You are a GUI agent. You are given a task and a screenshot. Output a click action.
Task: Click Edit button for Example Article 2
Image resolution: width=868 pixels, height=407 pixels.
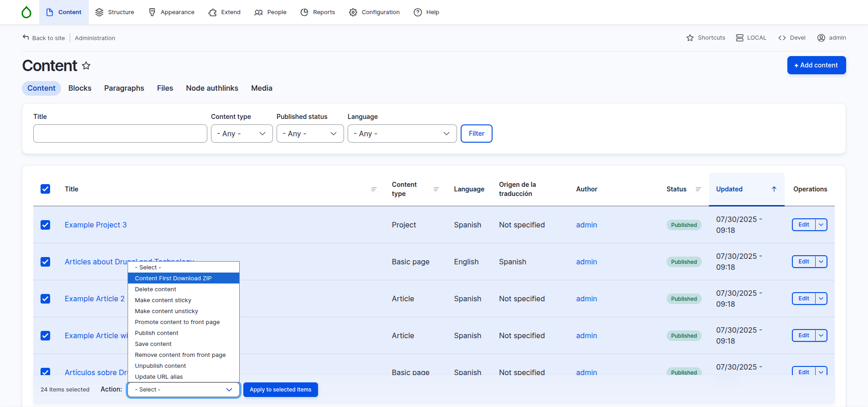(804, 299)
